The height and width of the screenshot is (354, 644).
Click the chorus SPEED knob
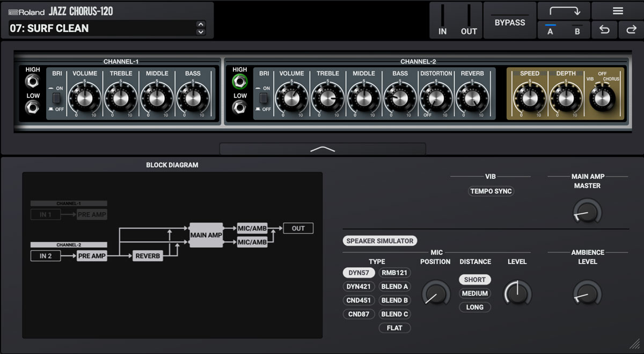click(529, 98)
